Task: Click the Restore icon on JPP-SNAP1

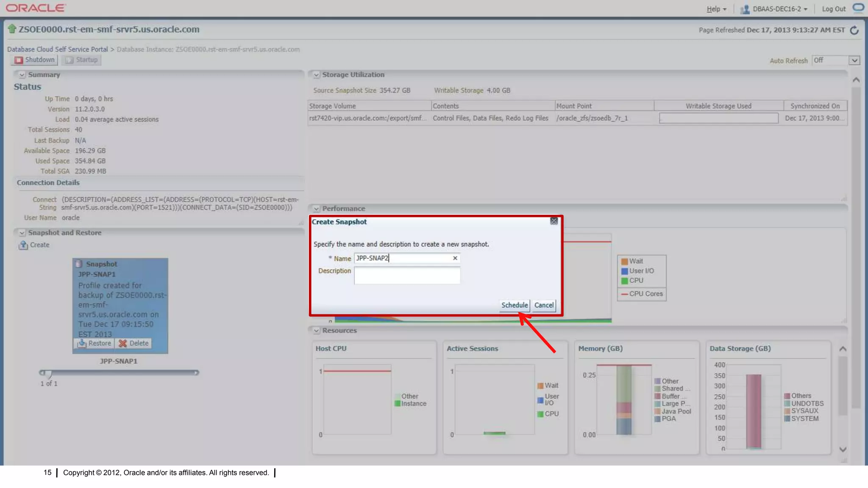Action: (x=82, y=343)
